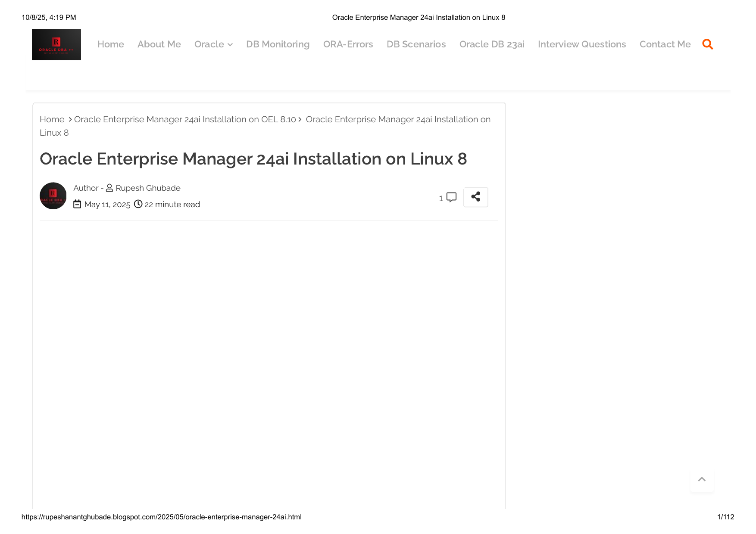Click the article title heading
Image resolution: width=756 pixels, height=534 pixels.
253,159
